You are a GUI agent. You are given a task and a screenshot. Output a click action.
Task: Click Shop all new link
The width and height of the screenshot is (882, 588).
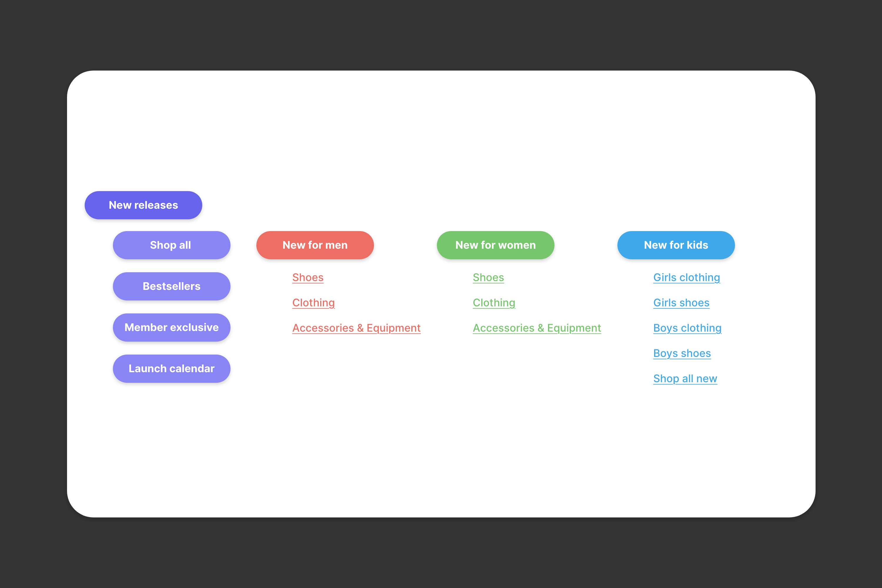point(685,378)
